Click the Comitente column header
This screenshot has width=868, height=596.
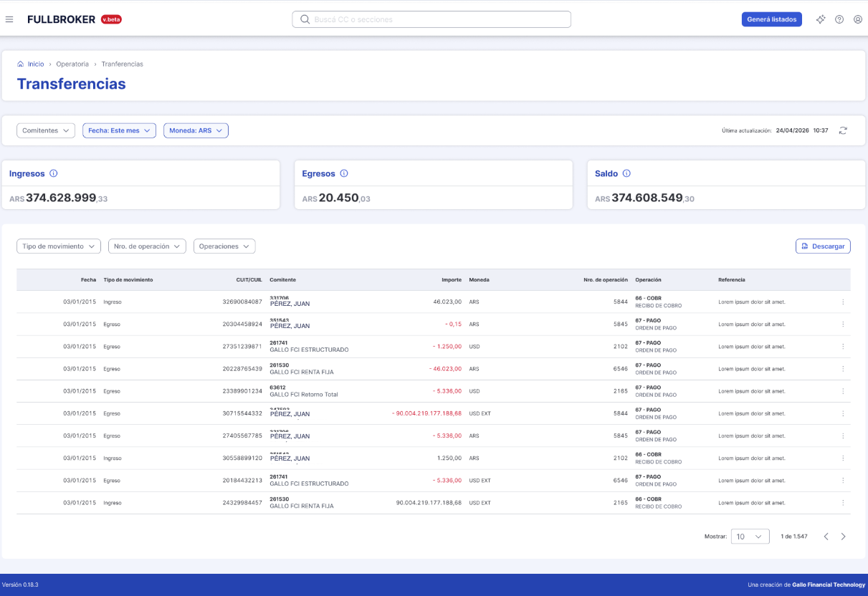point(282,280)
